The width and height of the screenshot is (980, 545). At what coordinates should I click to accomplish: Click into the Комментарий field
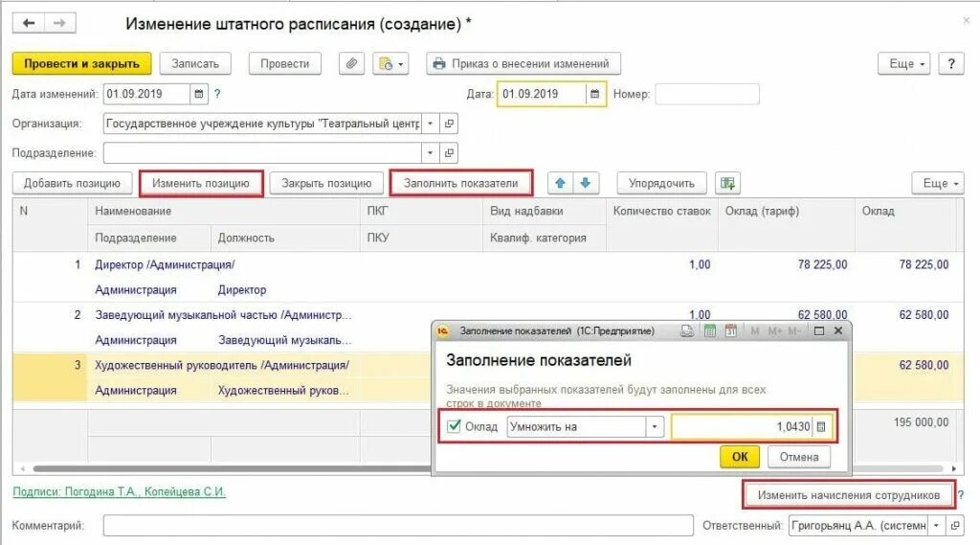(398, 526)
